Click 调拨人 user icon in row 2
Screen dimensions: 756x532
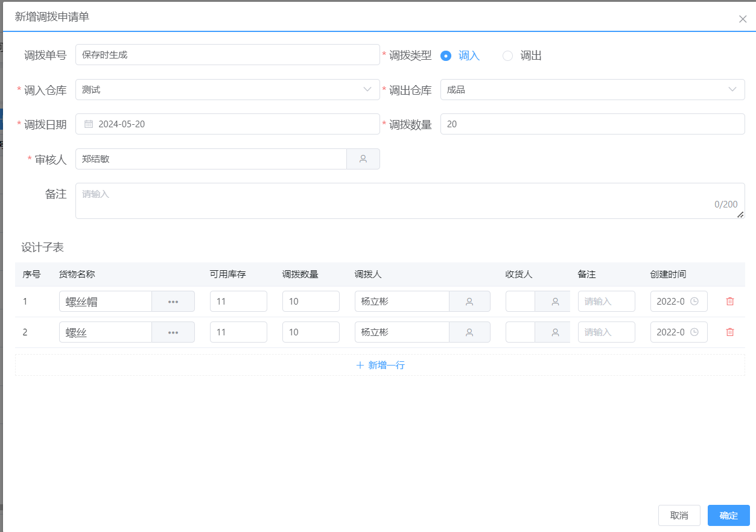click(x=469, y=332)
